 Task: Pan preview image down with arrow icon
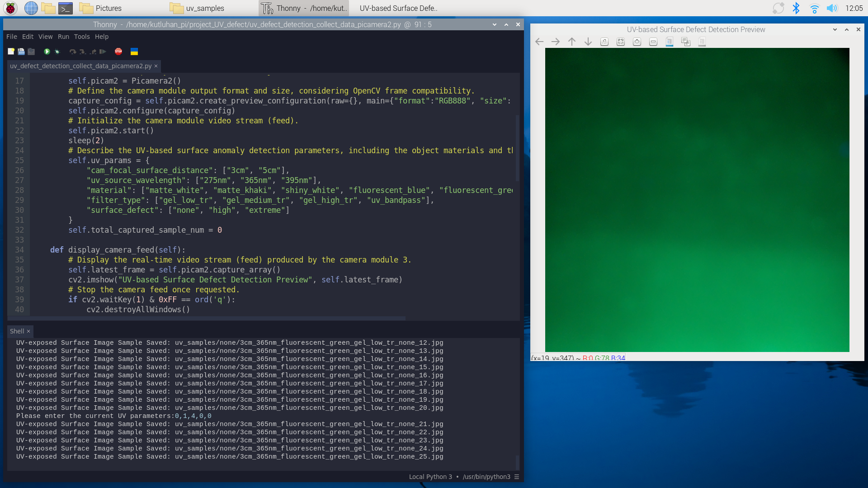pos(588,42)
